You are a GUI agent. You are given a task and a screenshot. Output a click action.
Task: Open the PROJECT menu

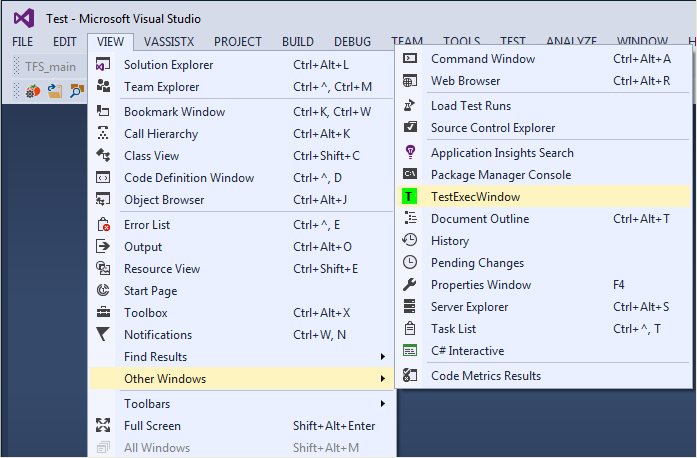[238, 42]
